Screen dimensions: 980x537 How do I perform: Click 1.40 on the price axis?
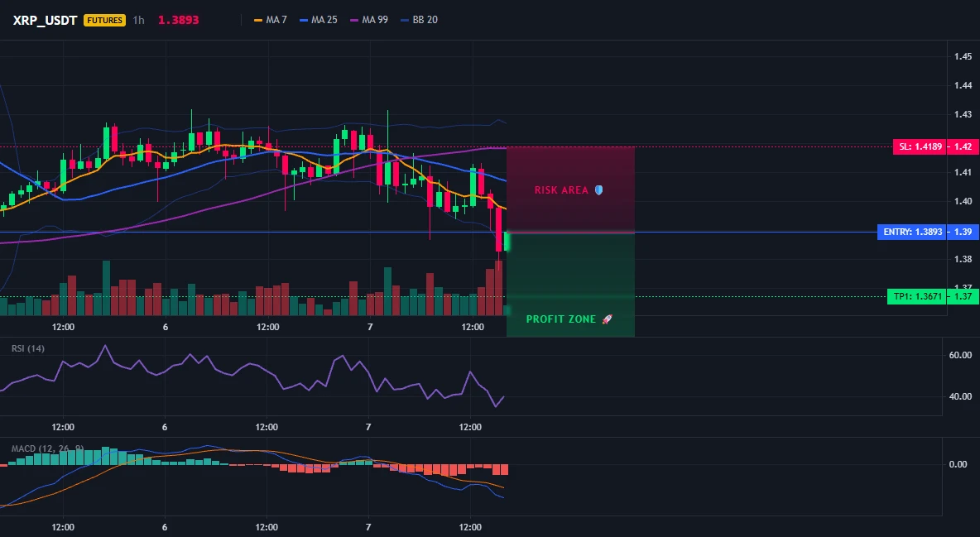(963, 201)
